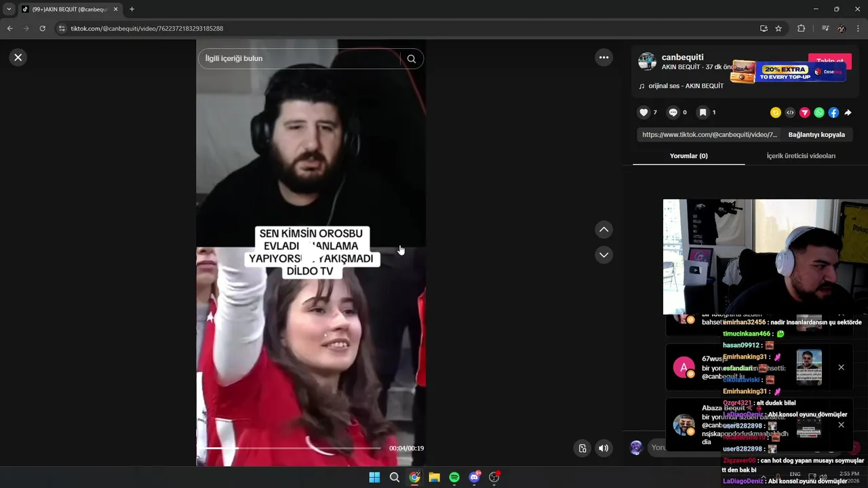868x488 pixels.
Task: Select the 'AKIN BEQUİT' browser tab
Action: tap(70, 9)
